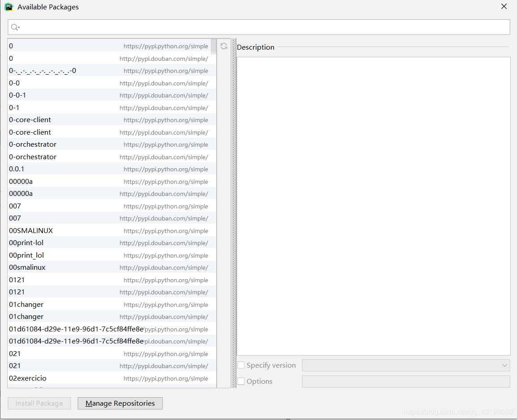Open Manage Repositories

(x=120, y=403)
